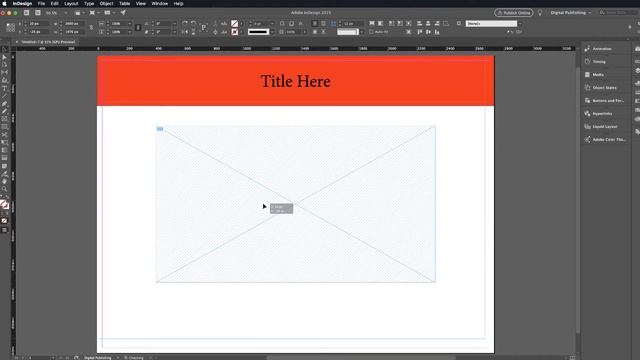This screenshot has width=640, height=360.
Task: Open the Adobe Color Themes panel
Action: coord(606,140)
